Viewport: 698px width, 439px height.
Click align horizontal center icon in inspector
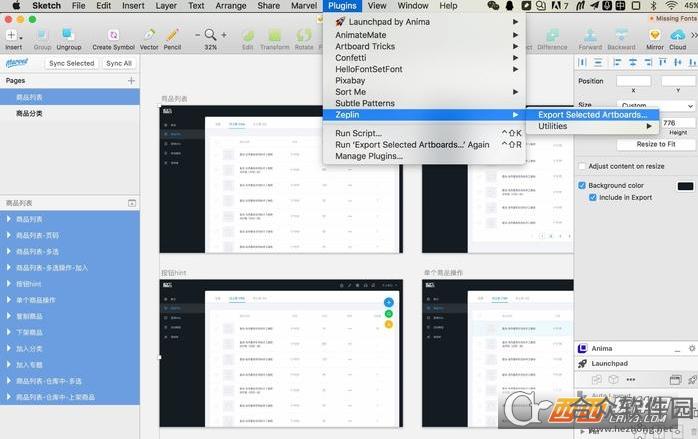coord(633,62)
